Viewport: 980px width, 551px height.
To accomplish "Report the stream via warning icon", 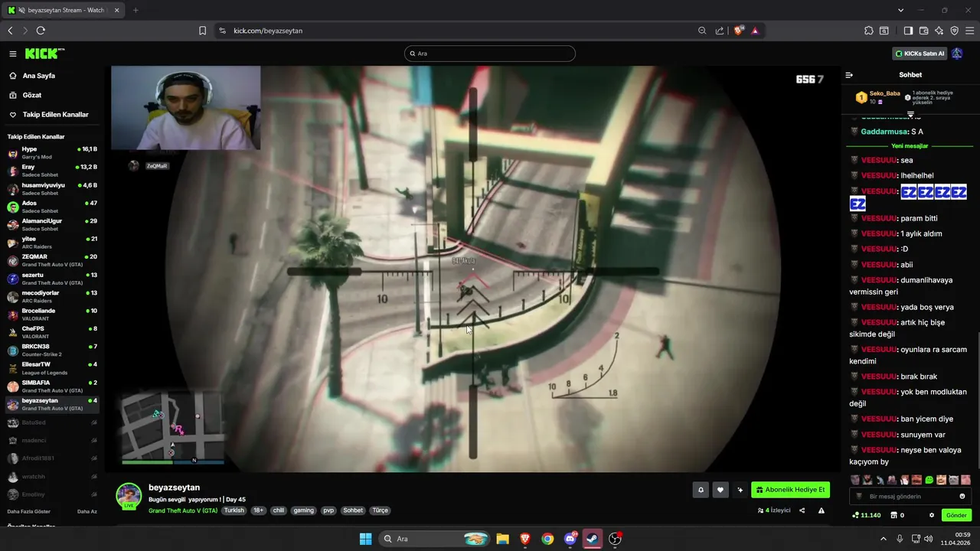I will tap(821, 510).
